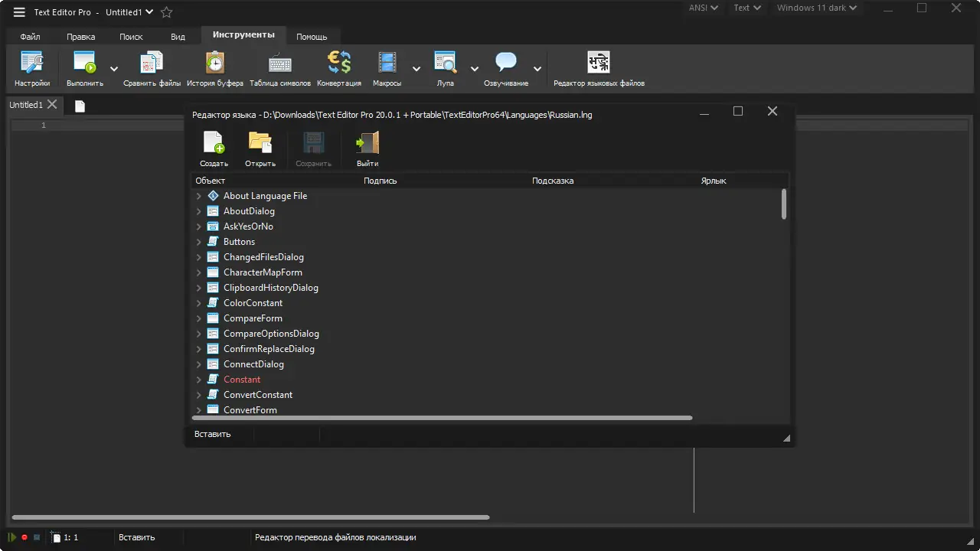Open the Windows 11 dark theme dropdown
The height and width of the screenshot is (551, 980).
click(x=816, y=8)
